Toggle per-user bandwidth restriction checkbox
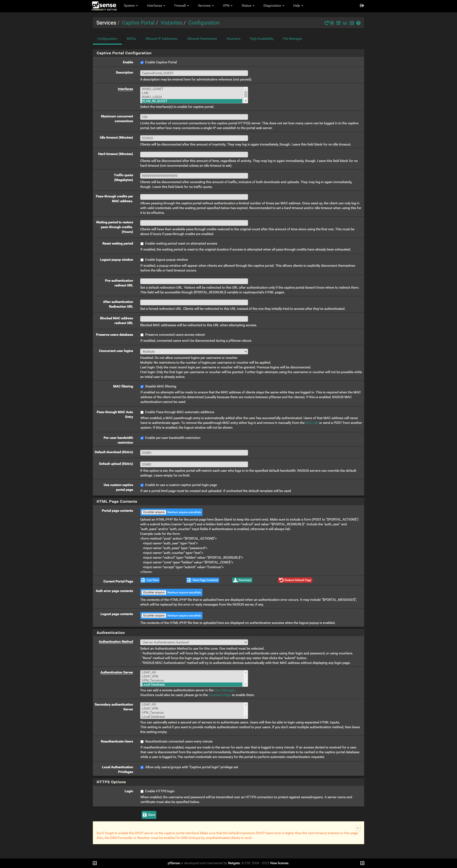The height and width of the screenshot is (868, 457). (142, 438)
